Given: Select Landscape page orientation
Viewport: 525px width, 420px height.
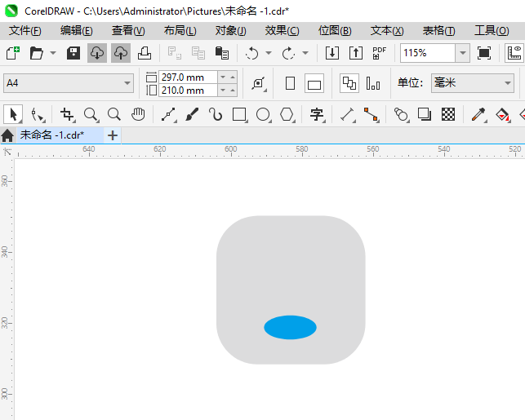Looking at the screenshot, I should pyautogui.click(x=314, y=83).
